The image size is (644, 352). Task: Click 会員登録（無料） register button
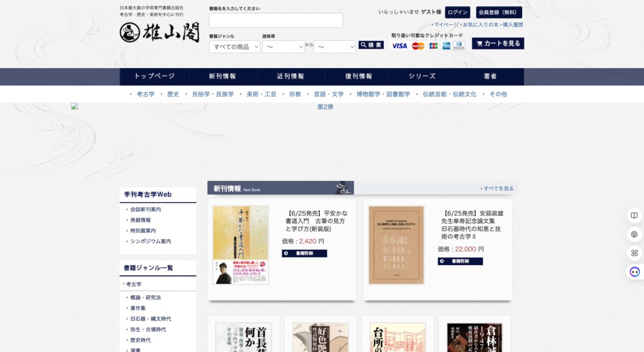499,12
